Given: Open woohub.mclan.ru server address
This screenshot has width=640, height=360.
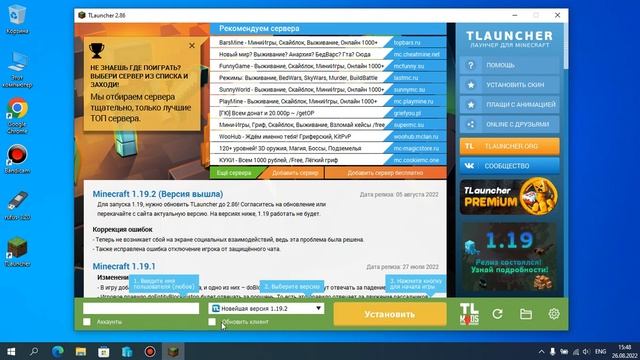Looking at the screenshot, I should coord(417,137).
